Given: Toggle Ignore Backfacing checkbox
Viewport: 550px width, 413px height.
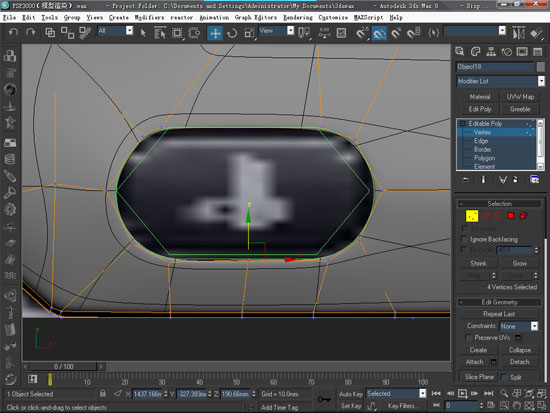Looking at the screenshot, I should coord(464,239).
